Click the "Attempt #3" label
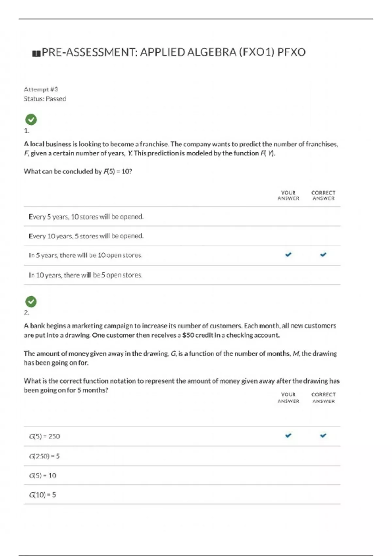Viewport: 392px width, 556px height. [41, 89]
